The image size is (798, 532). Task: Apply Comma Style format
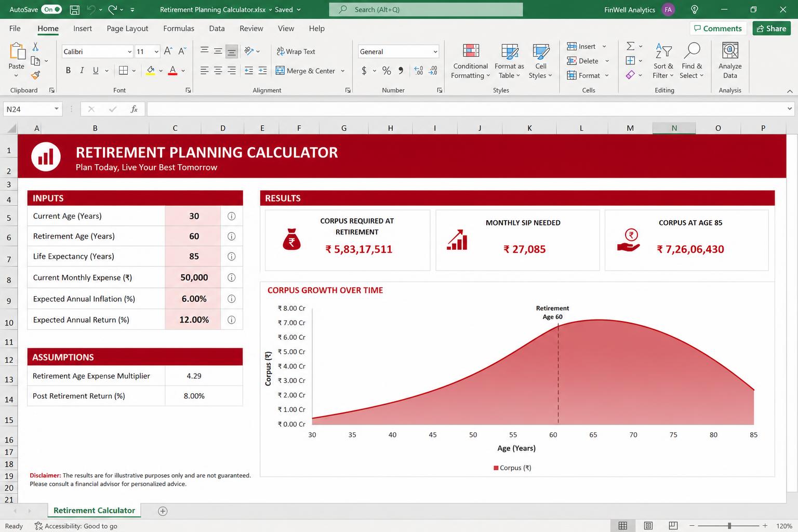(401, 70)
